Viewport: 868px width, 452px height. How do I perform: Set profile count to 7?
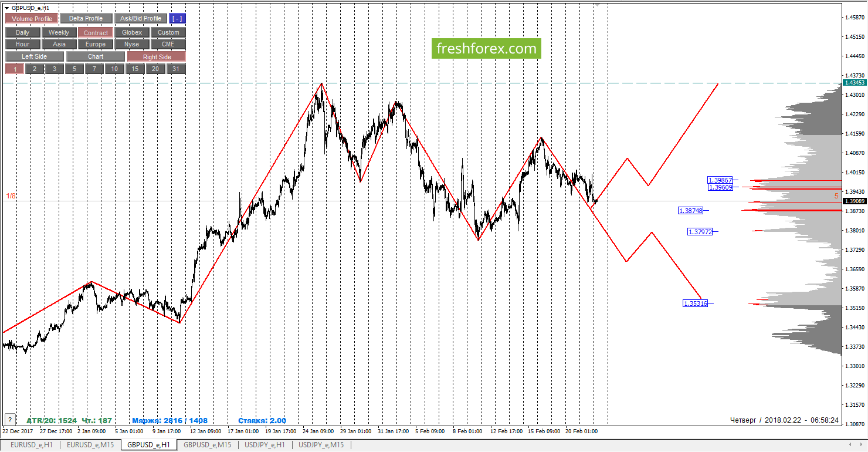pyautogui.click(x=94, y=69)
